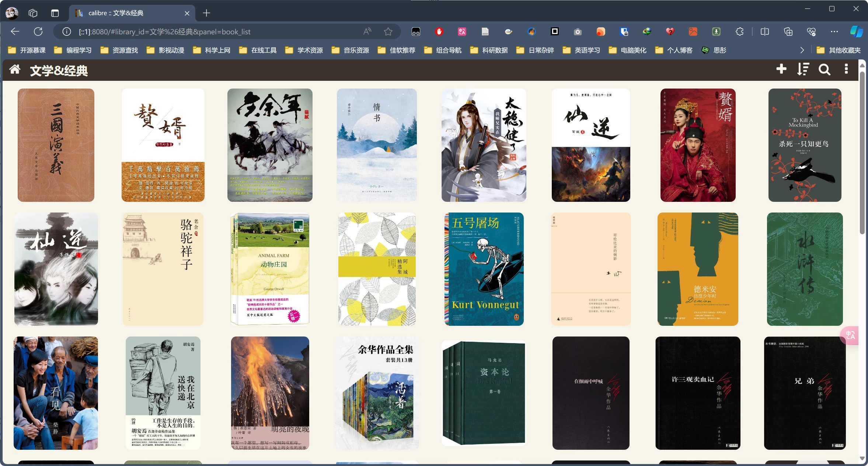Toggle vertical tabs icon in title bar
This screenshot has height=466, width=868.
tap(55, 13)
